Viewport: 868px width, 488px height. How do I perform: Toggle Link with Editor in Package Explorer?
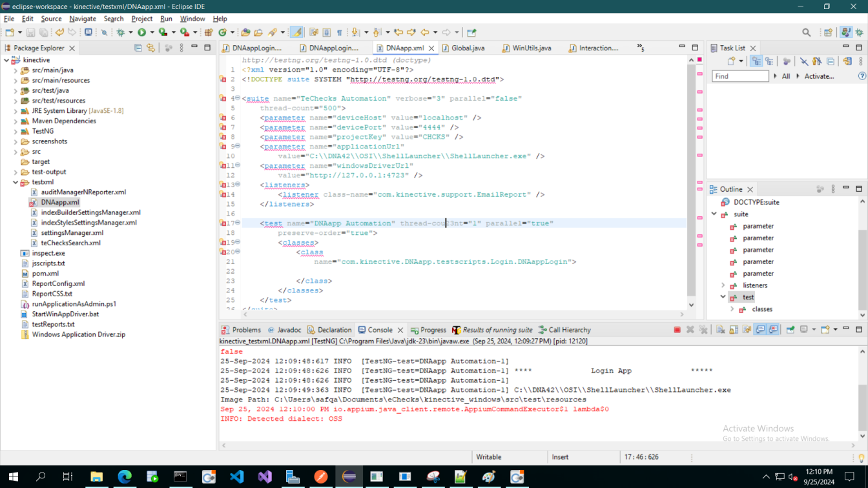pyautogui.click(x=150, y=48)
